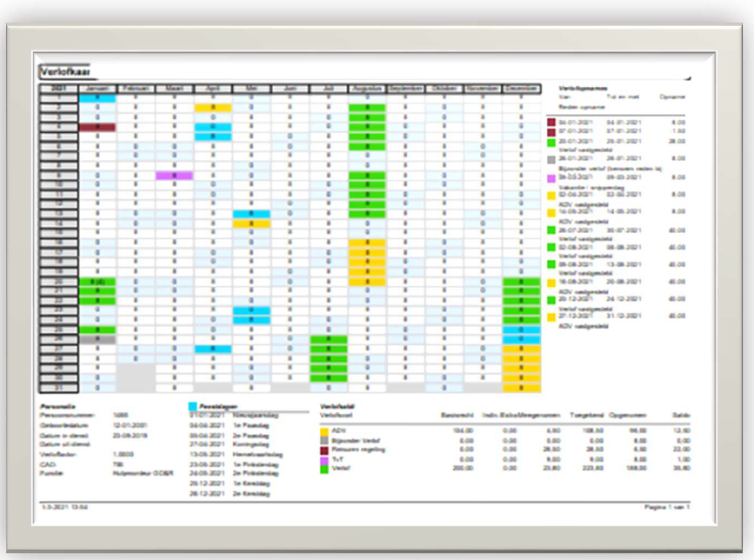The height and width of the screenshot is (560, 754).
Task: Click the purple swatch in the Verlofopnames list
Action: tap(551, 178)
